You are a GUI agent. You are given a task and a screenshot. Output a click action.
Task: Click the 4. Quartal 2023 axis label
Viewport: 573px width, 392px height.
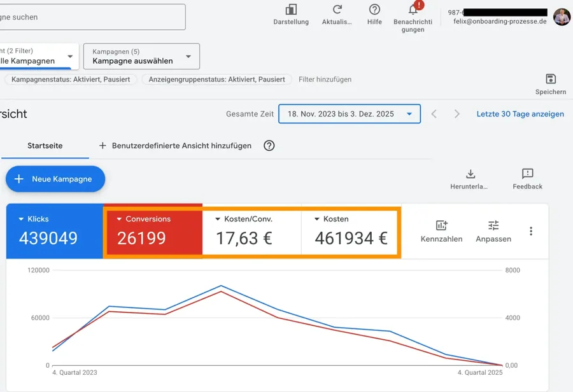(74, 372)
